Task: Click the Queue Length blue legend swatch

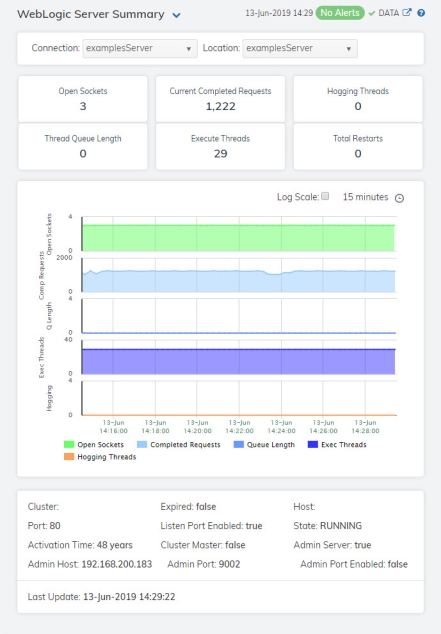Action: pos(239,444)
